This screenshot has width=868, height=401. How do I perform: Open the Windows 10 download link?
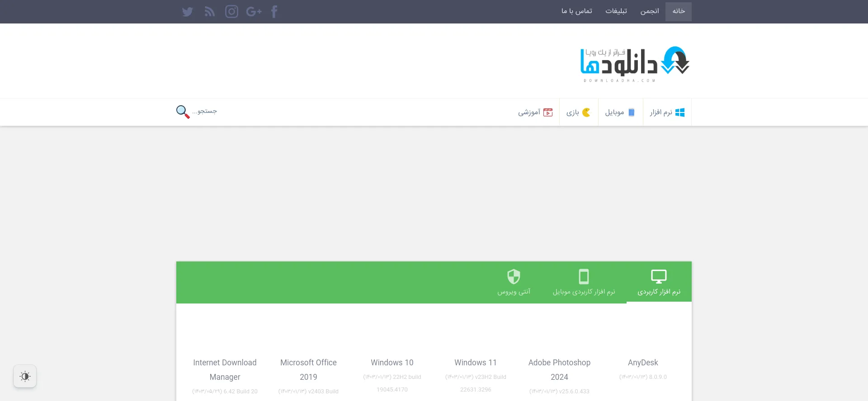click(x=392, y=363)
